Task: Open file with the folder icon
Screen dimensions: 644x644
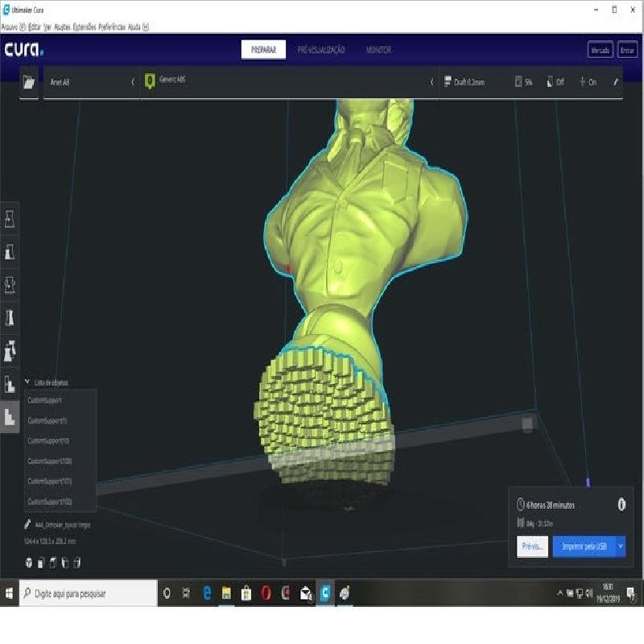Action: 30,82
